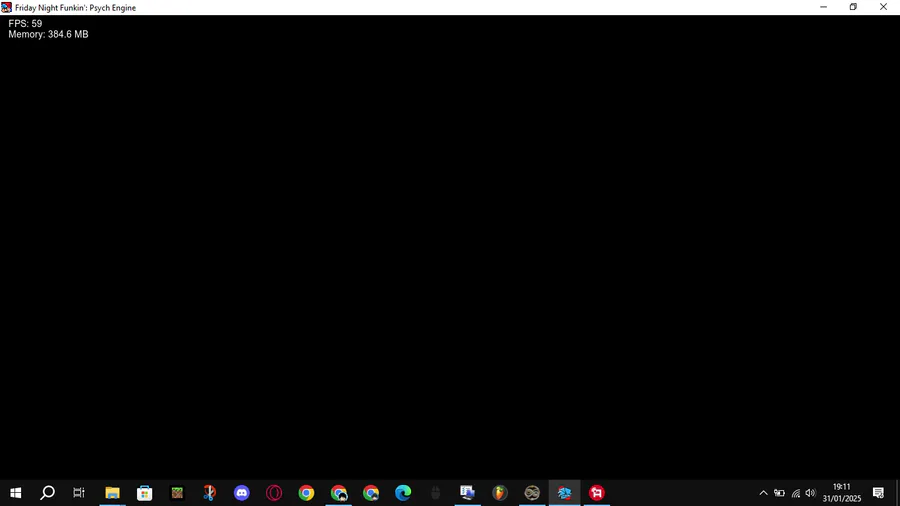Open Windows Search magnifier in taskbar

[48, 493]
